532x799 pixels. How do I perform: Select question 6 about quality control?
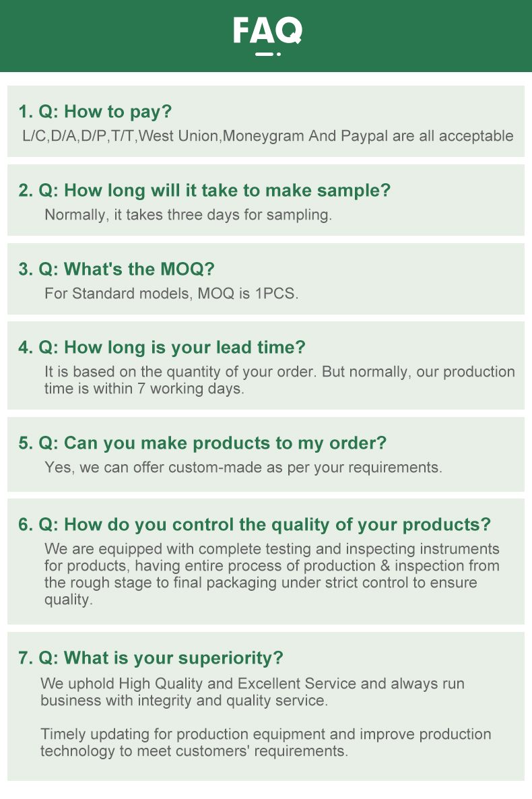(x=255, y=524)
